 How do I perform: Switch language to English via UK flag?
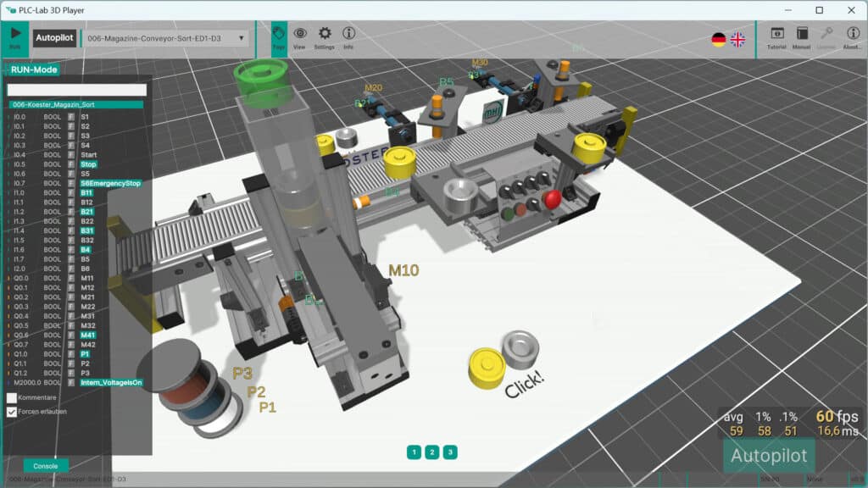click(x=737, y=39)
